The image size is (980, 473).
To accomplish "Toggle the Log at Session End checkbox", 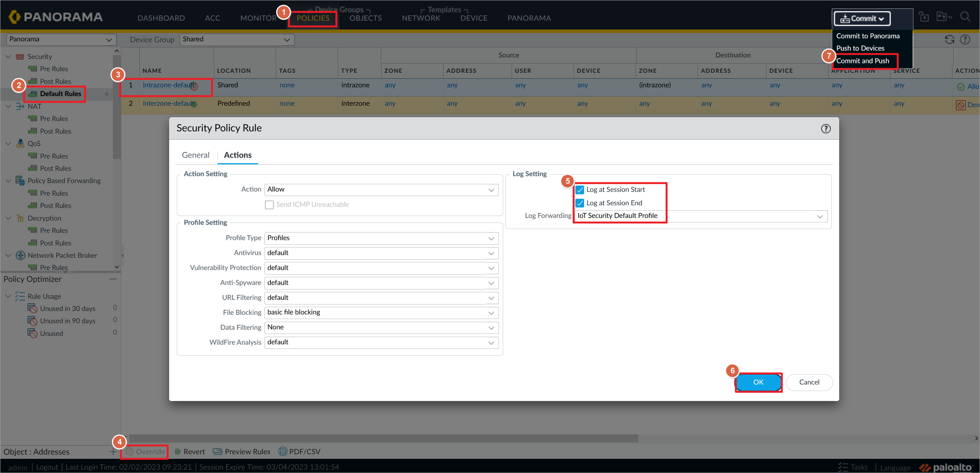I will pos(580,202).
